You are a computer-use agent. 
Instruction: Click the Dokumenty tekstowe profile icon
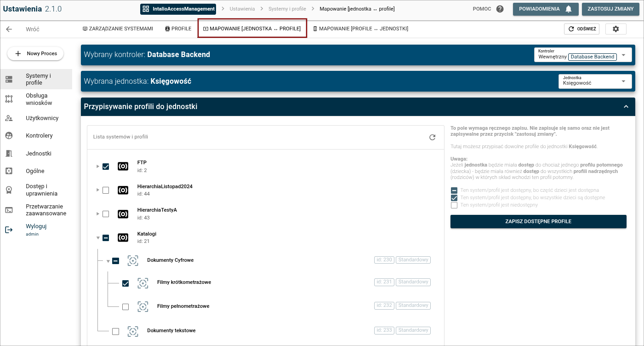pos(133,331)
